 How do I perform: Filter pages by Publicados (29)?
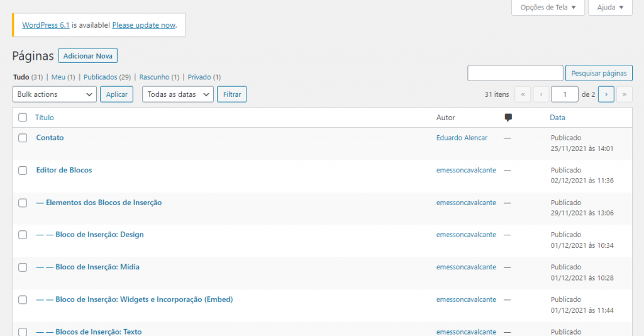(107, 77)
